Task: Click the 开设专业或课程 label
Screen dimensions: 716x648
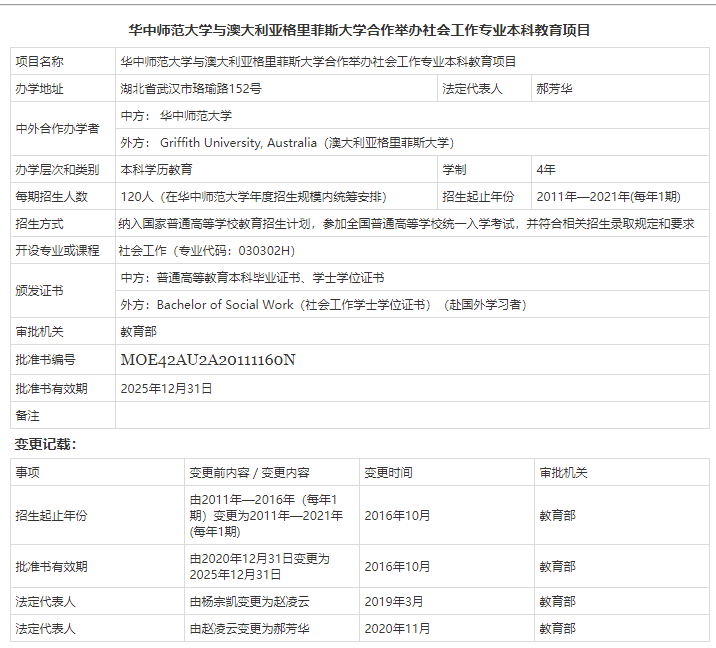Action: coord(57,250)
